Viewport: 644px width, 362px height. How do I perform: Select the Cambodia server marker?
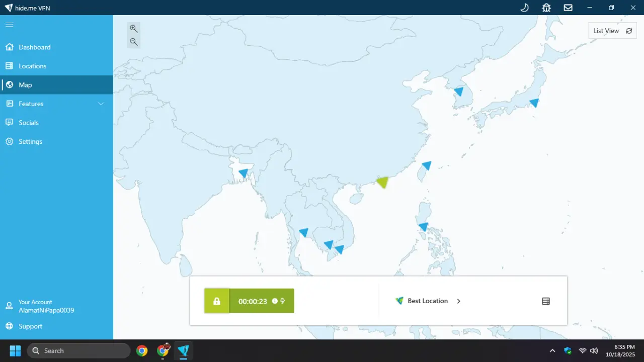[x=329, y=245]
